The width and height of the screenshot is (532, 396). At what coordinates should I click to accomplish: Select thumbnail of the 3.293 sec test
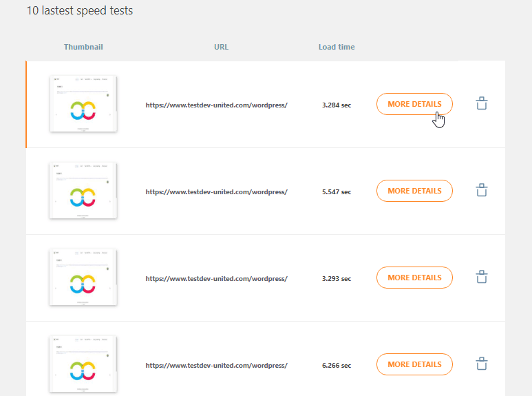coord(83,278)
